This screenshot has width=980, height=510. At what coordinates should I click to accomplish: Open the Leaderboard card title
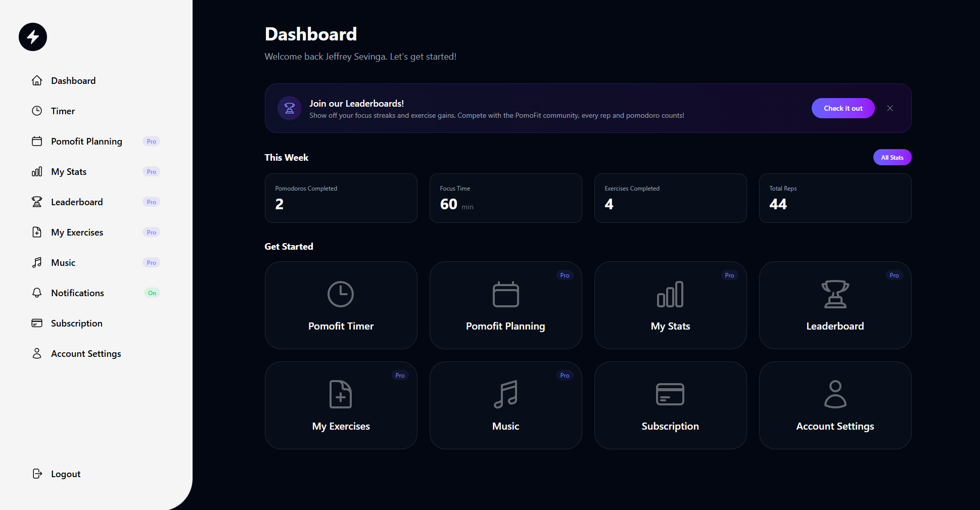(x=835, y=326)
